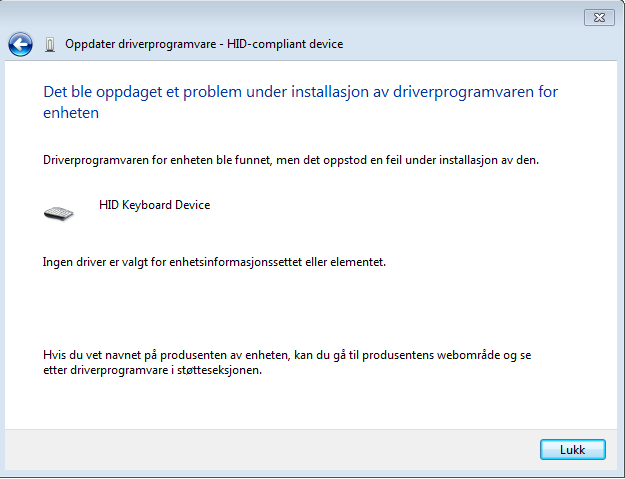625x479 pixels.
Task: Click the 'Ingen driver er valgt' error message
Action: [214, 262]
